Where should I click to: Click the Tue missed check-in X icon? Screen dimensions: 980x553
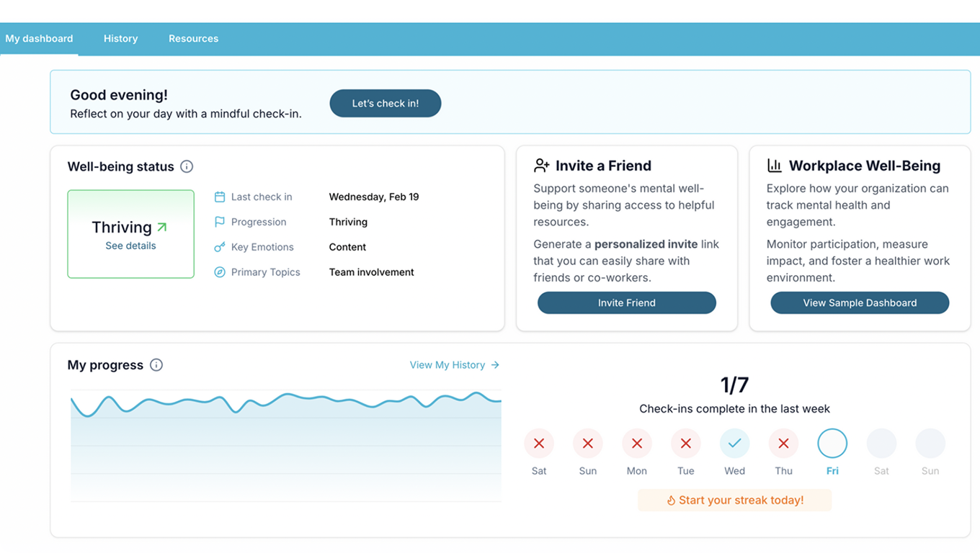tap(686, 444)
